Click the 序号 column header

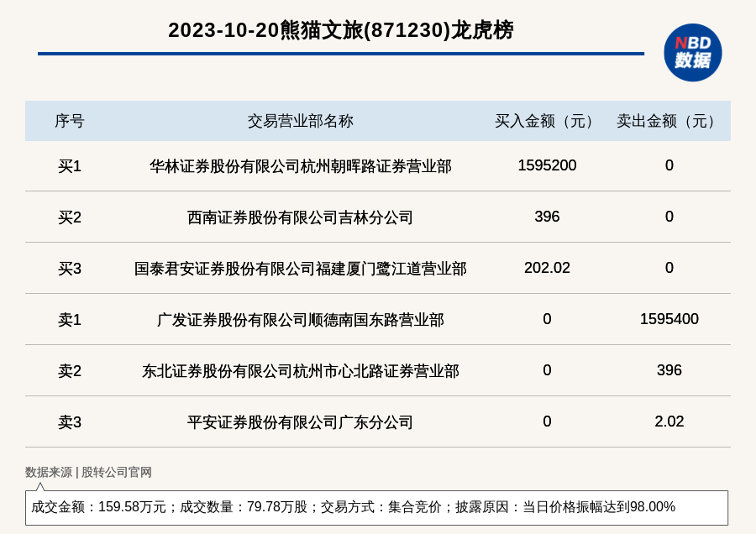[70, 121]
